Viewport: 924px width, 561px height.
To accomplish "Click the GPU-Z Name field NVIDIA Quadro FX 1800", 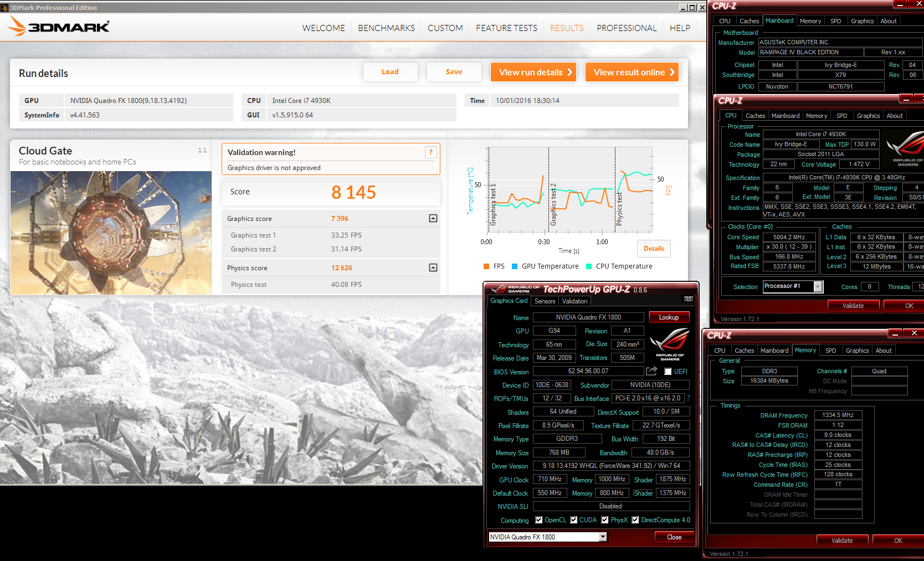I will 588,317.
